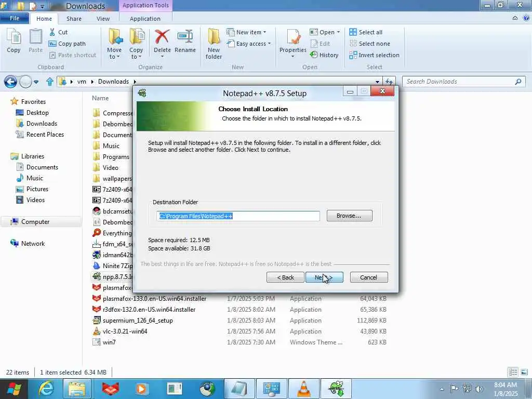The height and width of the screenshot is (399, 532).
Task: Select the win7 theme file
Action: click(239, 342)
